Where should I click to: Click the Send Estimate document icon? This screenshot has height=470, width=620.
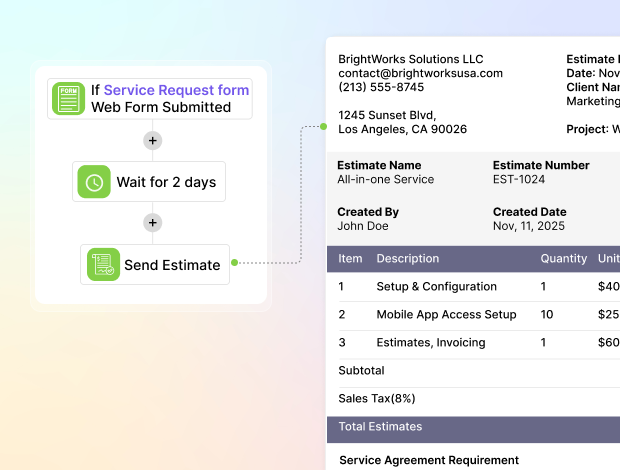pos(103,264)
